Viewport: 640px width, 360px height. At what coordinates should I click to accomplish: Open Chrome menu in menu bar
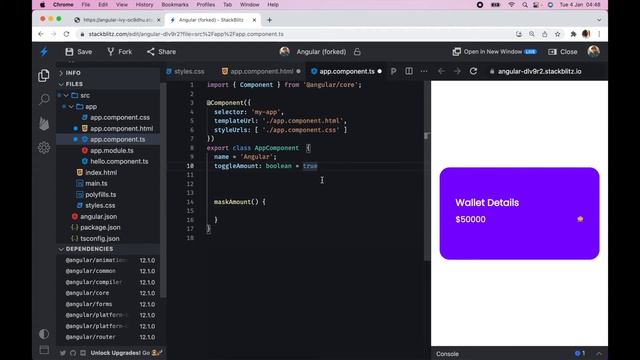(x=63, y=4)
